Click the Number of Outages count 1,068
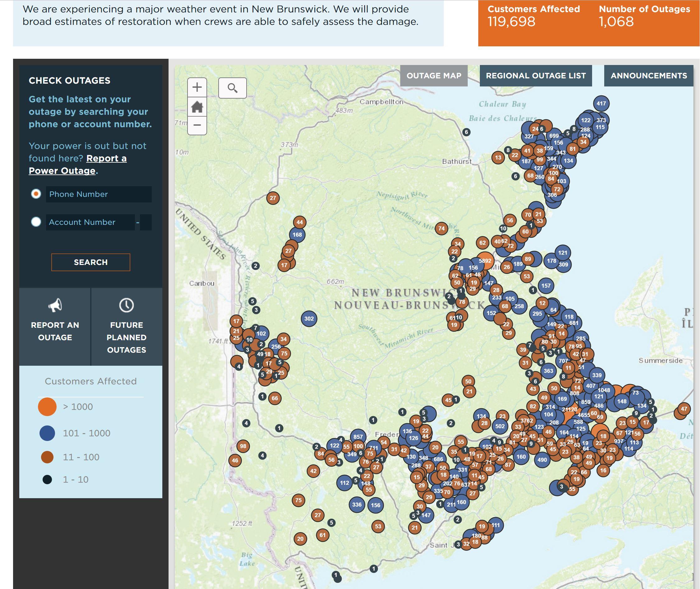700x589 pixels. [x=616, y=22]
